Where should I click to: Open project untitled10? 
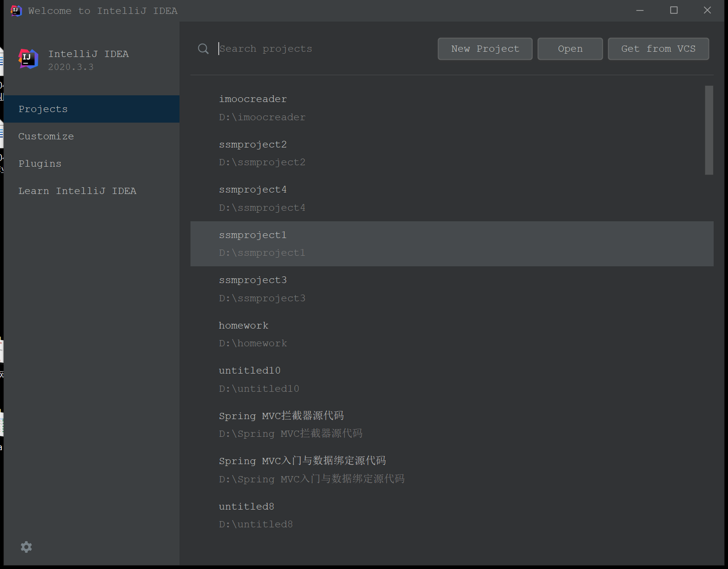coord(452,379)
